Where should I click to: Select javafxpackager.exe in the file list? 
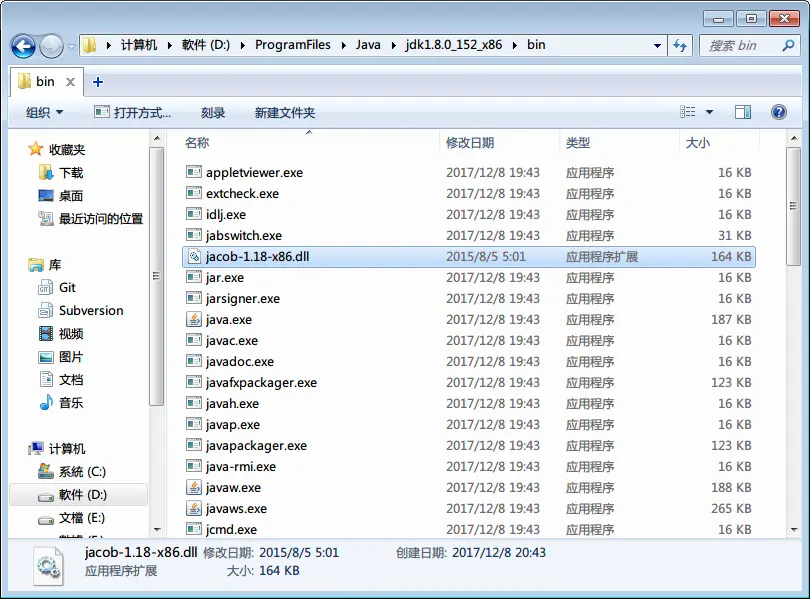(469, 382)
